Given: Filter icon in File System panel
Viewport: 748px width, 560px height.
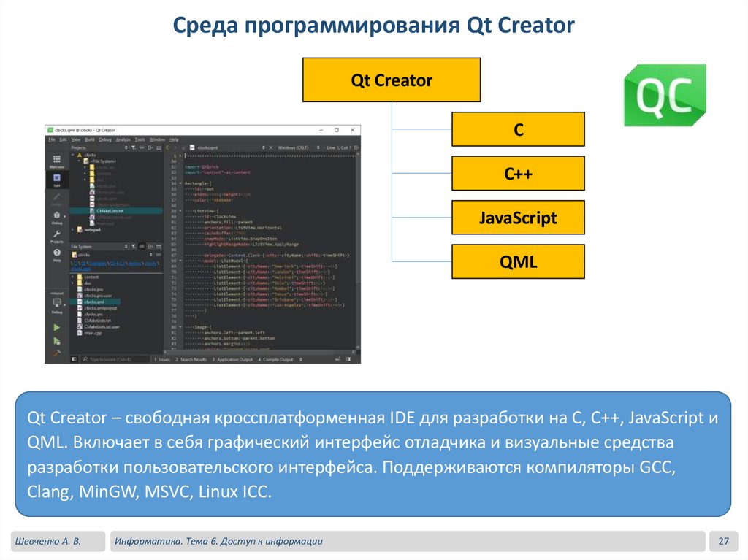Looking at the screenshot, I should click(134, 247).
